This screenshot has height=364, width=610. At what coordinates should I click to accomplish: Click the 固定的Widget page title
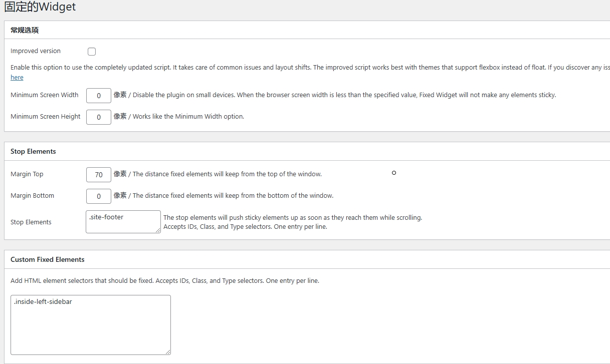click(x=40, y=7)
